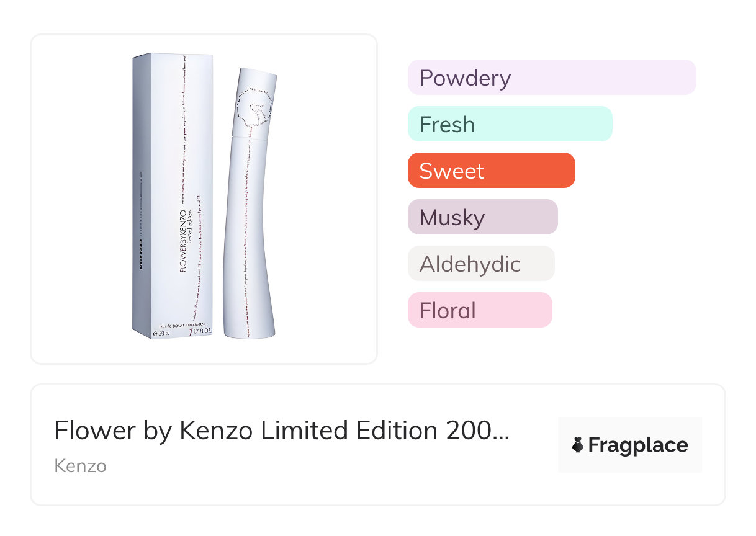Open the Flower by Kenzo Limited Edition title
The width and height of the screenshot is (756, 536).
click(x=281, y=431)
